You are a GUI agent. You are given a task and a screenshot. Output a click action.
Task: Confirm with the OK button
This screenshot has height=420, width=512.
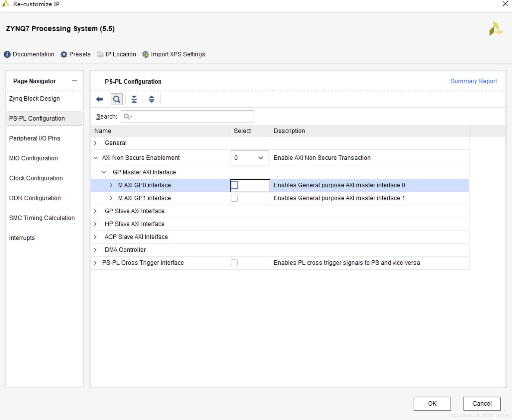pos(432,403)
